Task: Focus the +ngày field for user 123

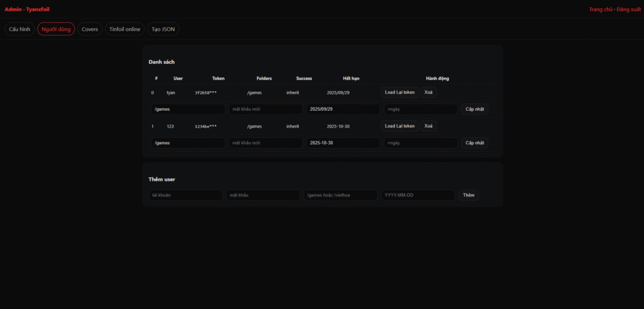Action: tap(420, 143)
